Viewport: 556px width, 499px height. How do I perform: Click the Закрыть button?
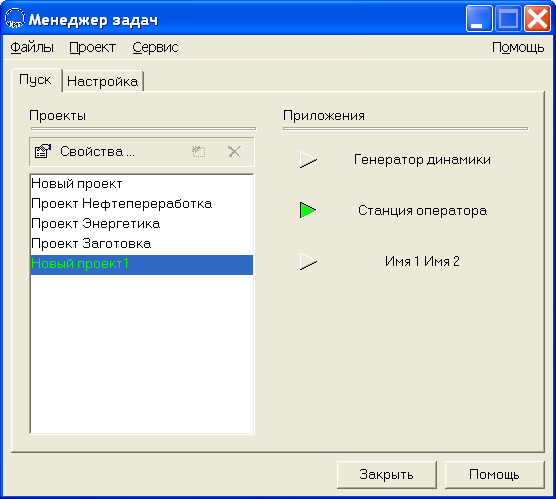[387, 474]
